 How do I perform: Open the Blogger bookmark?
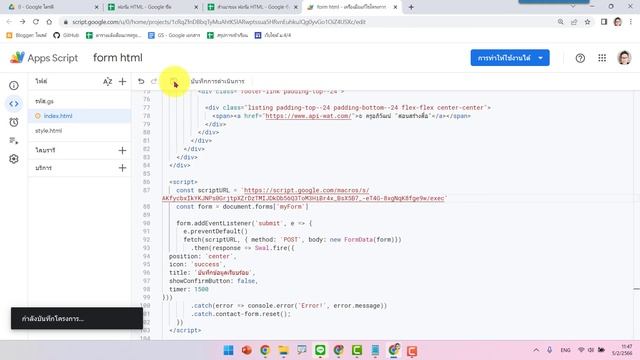pos(27,36)
